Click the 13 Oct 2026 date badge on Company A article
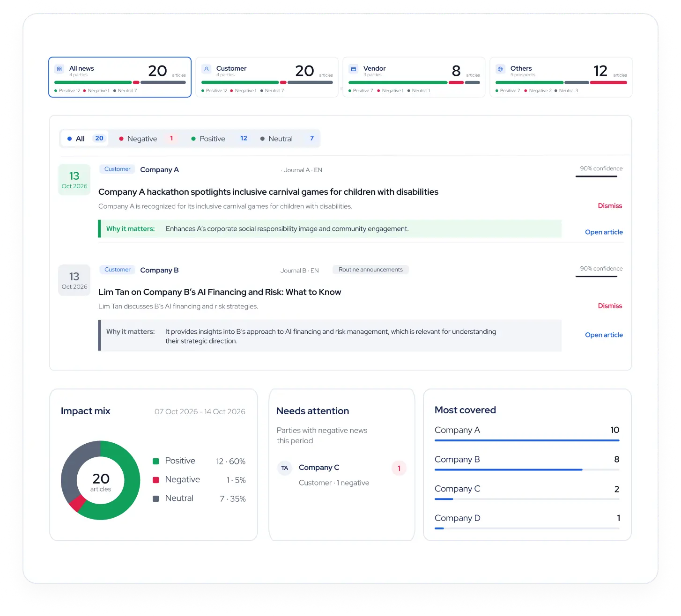 tap(74, 180)
